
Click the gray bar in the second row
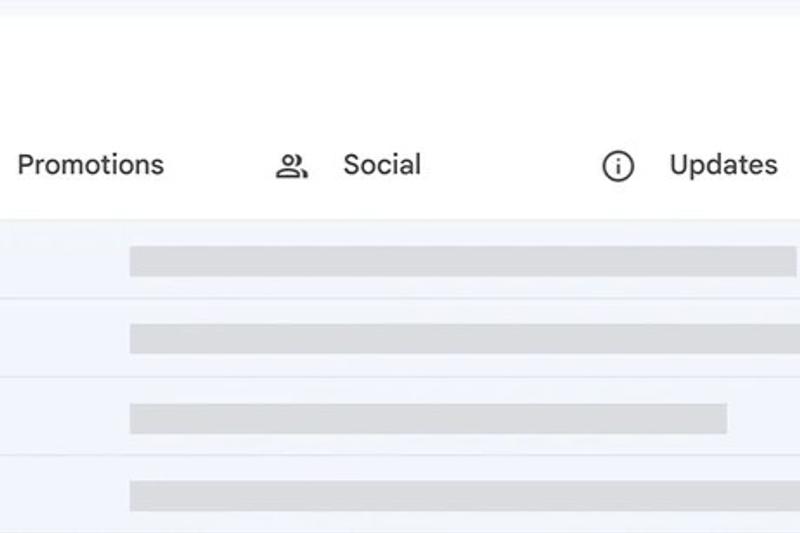point(464,338)
